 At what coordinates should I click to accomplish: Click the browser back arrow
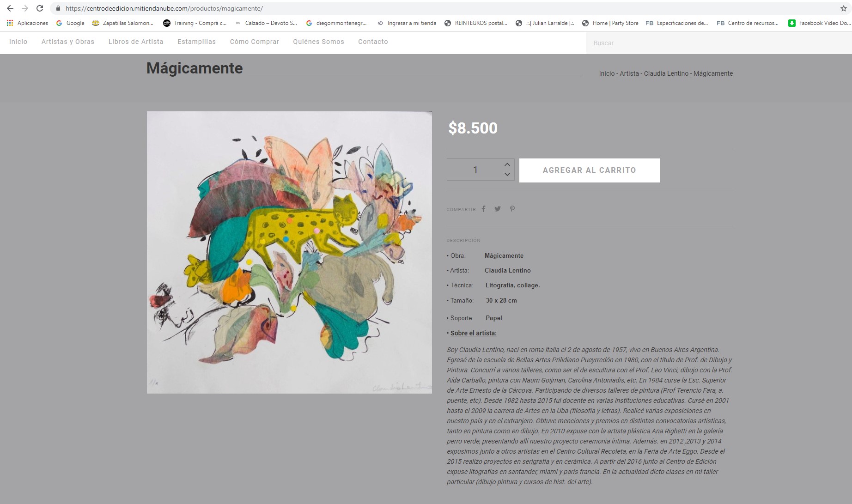coord(10,8)
